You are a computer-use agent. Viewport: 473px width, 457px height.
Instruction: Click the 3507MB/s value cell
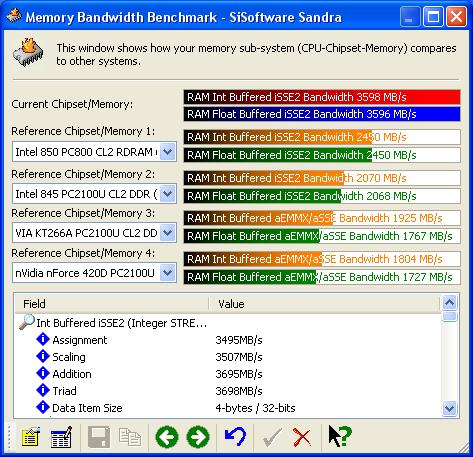239,357
